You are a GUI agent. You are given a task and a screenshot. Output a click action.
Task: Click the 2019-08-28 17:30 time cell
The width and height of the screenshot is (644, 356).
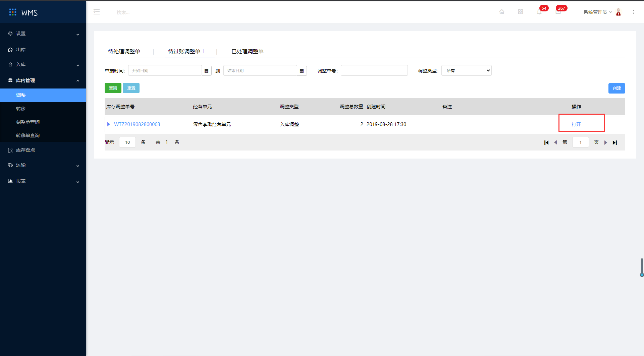tap(386, 124)
